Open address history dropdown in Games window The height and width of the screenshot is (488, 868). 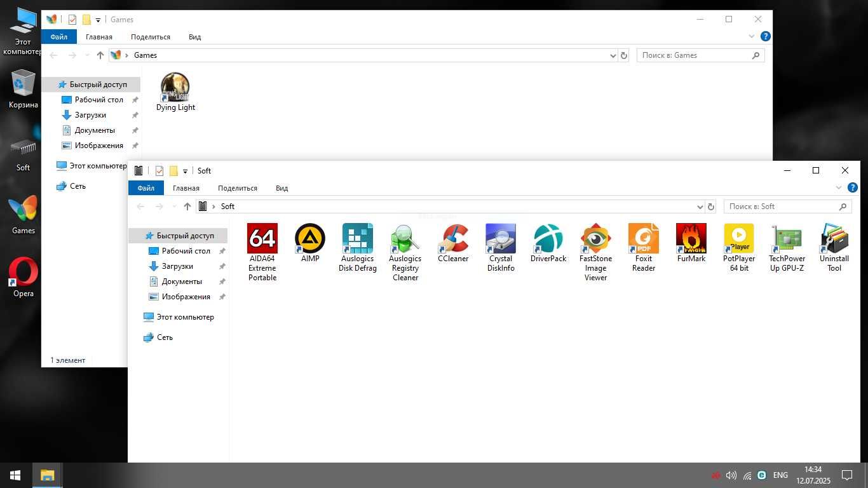613,55
